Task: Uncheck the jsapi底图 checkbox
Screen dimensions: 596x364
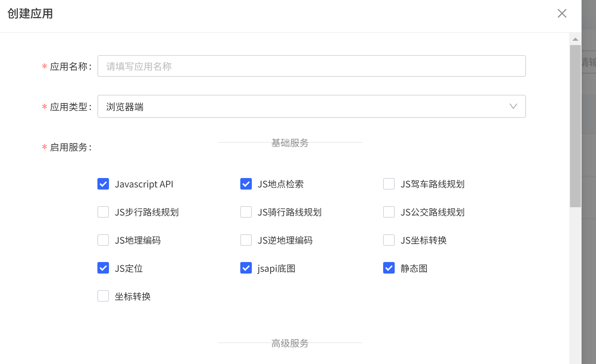Action: (246, 268)
